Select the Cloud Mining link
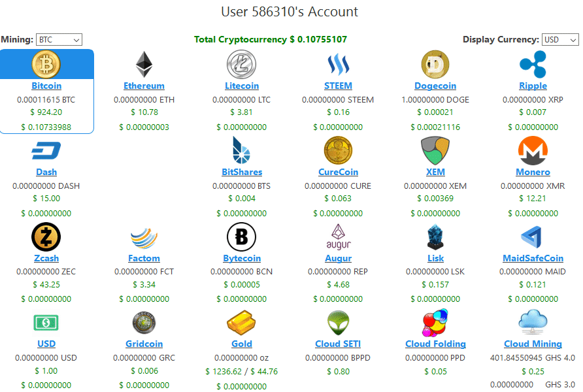 [533, 344]
